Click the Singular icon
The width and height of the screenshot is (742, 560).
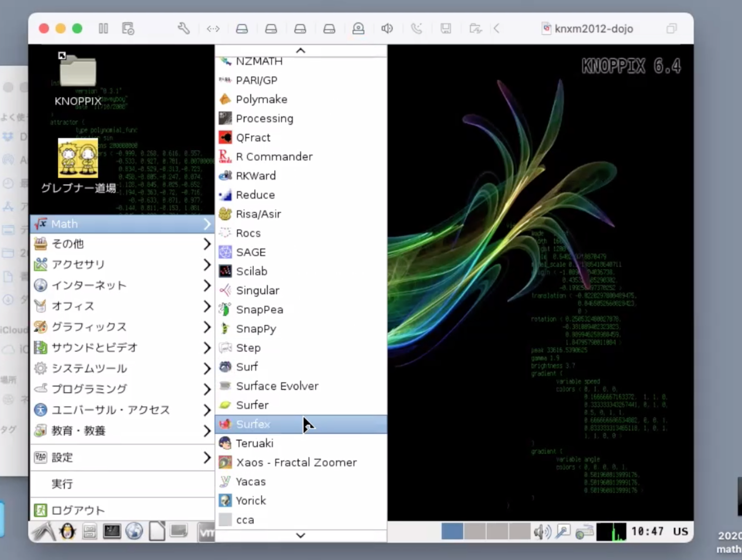pos(225,290)
